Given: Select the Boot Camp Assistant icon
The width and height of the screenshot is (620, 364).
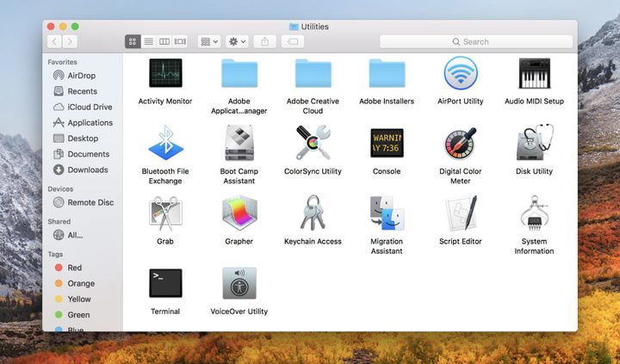Looking at the screenshot, I should pos(239,143).
